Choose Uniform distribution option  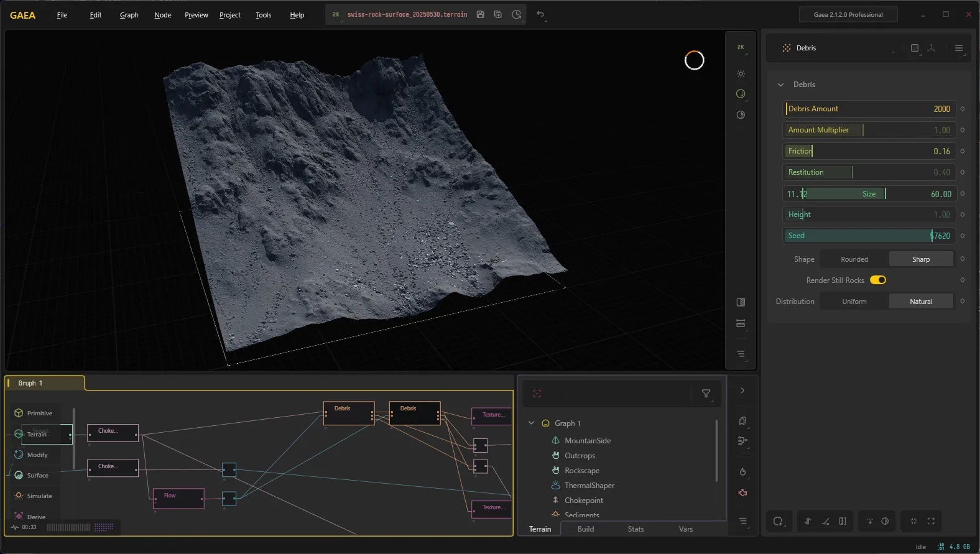854,302
